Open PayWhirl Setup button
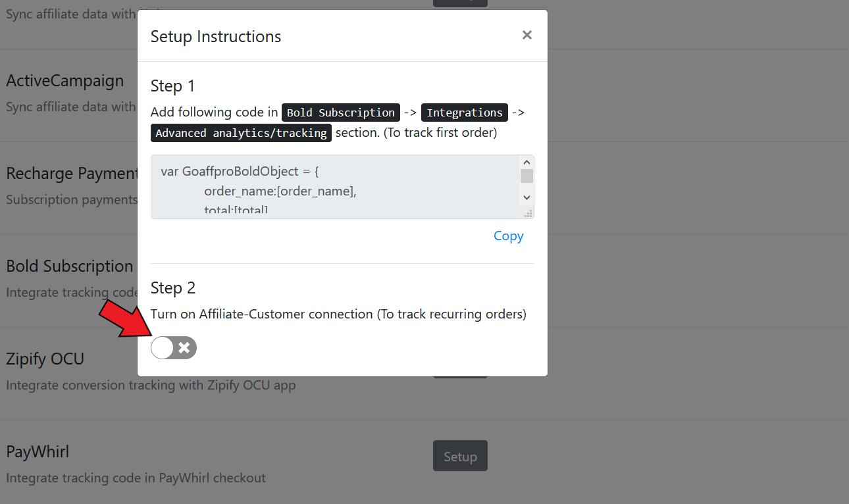849x504 pixels. coord(460,456)
